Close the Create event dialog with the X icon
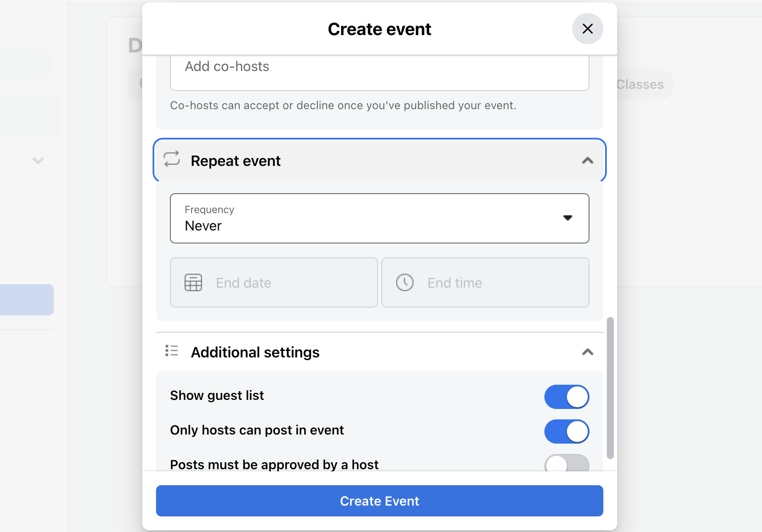The image size is (762, 532). [587, 29]
